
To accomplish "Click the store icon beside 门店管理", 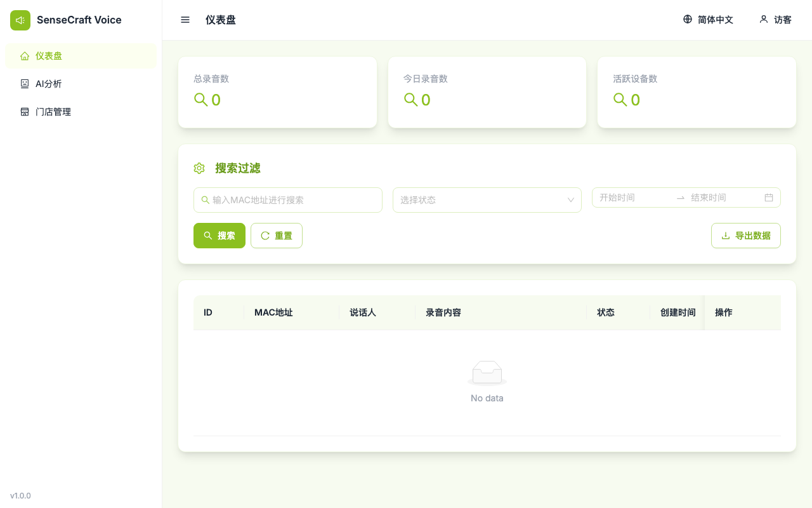I will 25,112.
